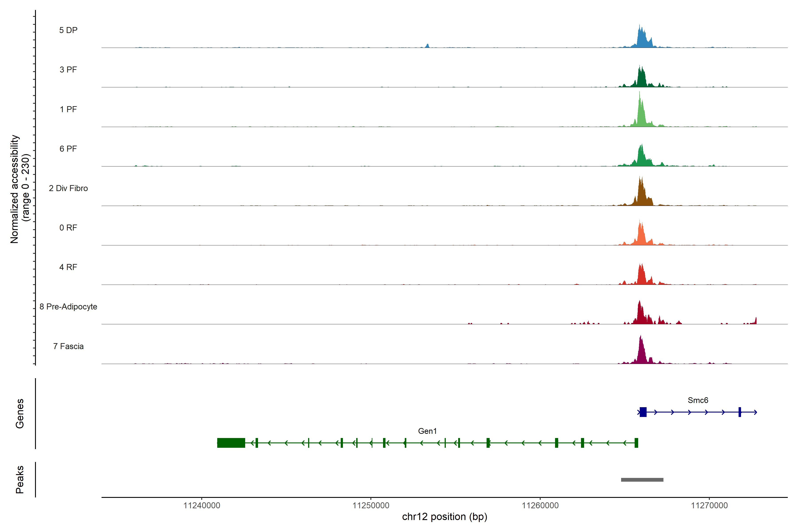Click the small 5 DP peak mid-track
The width and height of the screenshot is (798, 532).
427,46
